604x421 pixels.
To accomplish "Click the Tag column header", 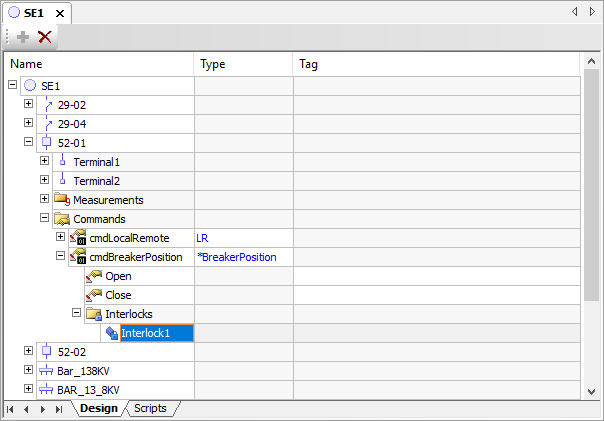I will (308, 64).
